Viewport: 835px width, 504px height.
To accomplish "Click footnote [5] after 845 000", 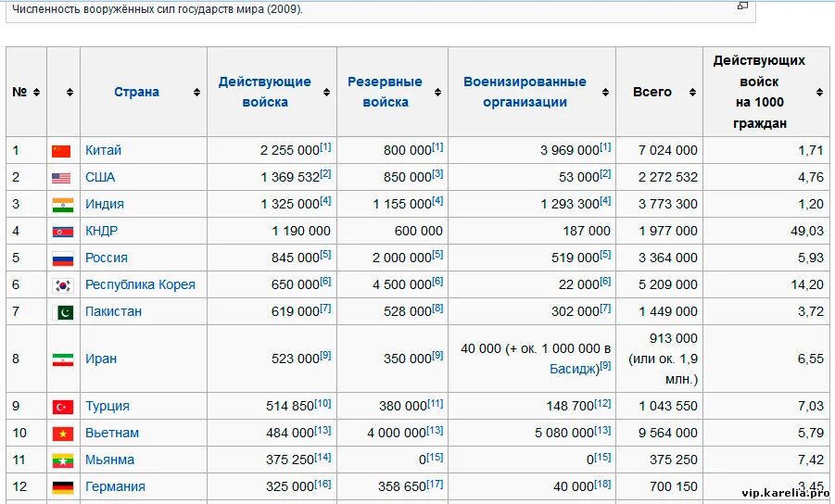I will (x=325, y=254).
